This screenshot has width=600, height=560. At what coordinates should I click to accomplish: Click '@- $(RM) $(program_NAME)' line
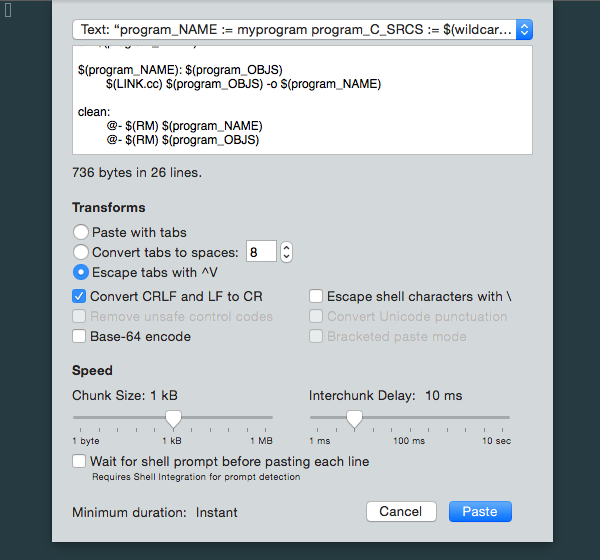[x=184, y=126]
